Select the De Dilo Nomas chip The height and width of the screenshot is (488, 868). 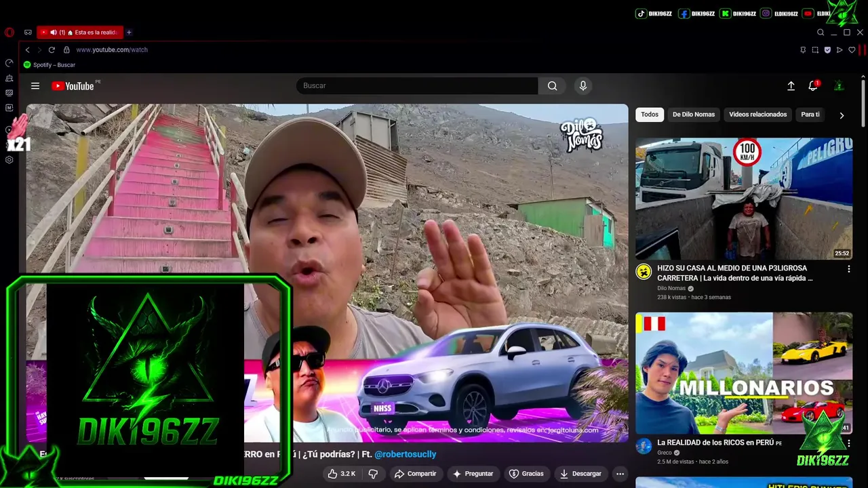tap(694, 115)
